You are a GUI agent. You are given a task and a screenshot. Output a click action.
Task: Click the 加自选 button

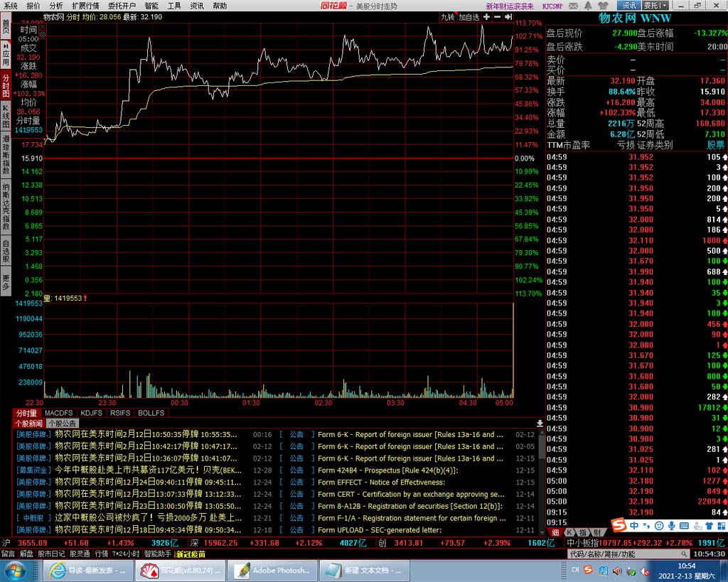pos(469,17)
